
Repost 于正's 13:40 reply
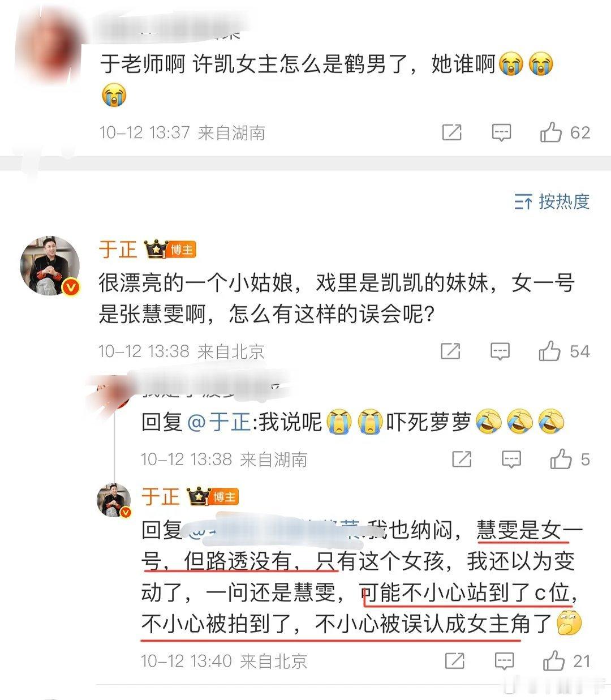[x=455, y=660]
